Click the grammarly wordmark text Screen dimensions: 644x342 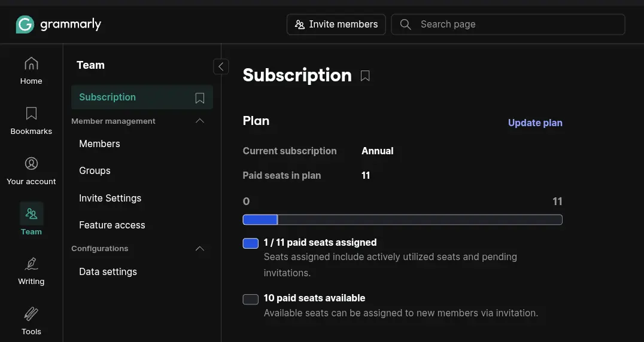71,25
